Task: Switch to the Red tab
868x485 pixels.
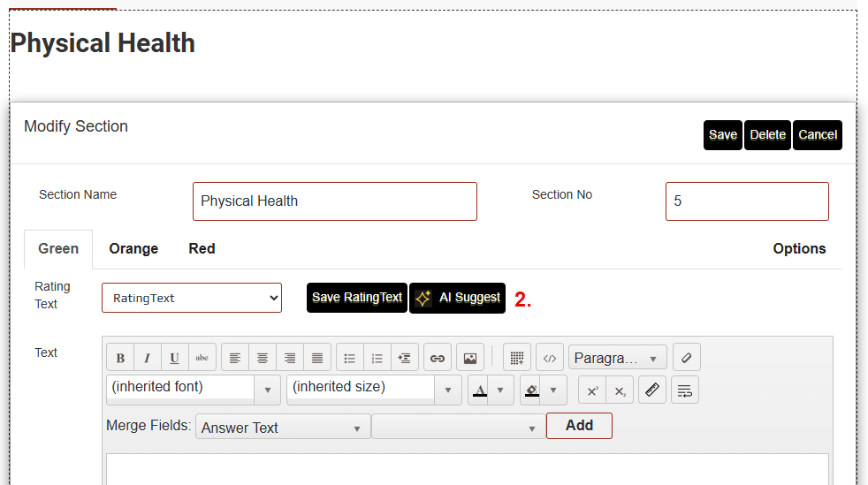Action: pyautogui.click(x=202, y=249)
